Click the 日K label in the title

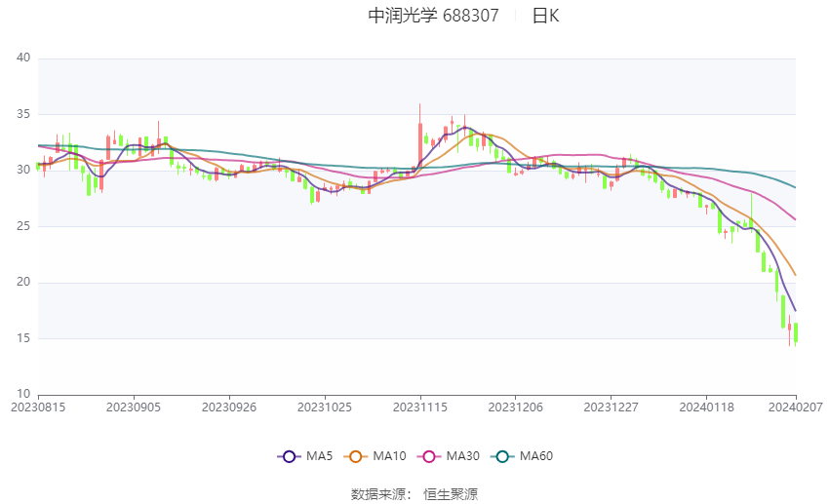(x=545, y=16)
